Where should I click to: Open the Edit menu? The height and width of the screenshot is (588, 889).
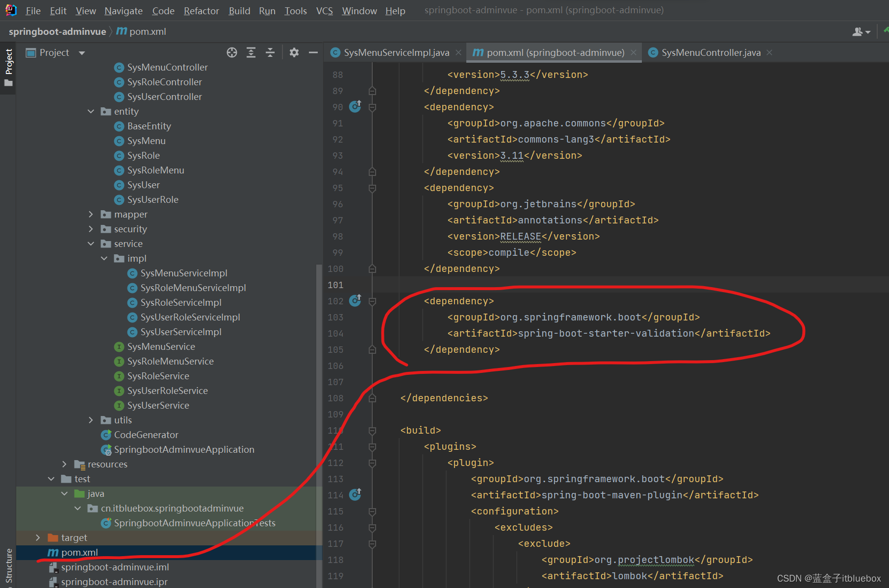tap(58, 11)
